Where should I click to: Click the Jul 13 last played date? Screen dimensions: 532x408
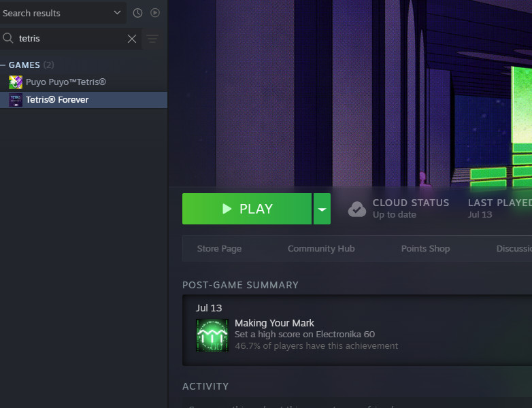click(x=480, y=215)
